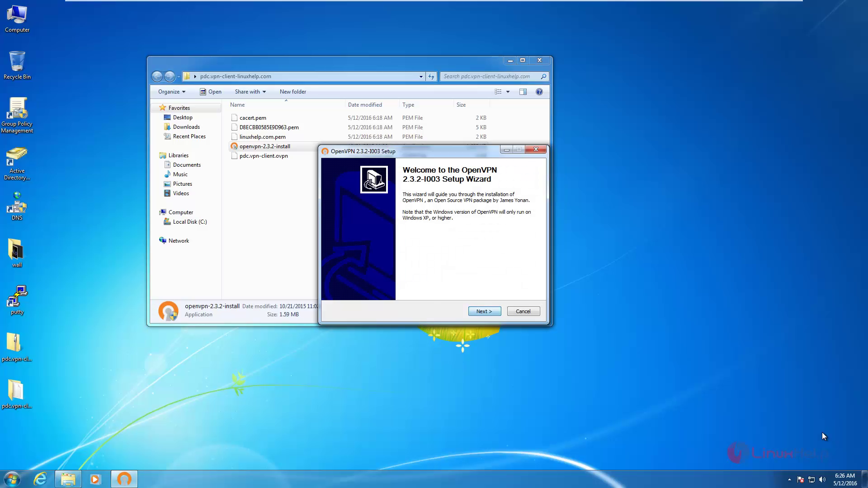The height and width of the screenshot is (488, 868).
Task: Select Music library in navigation pane
Action: (180, 174)
